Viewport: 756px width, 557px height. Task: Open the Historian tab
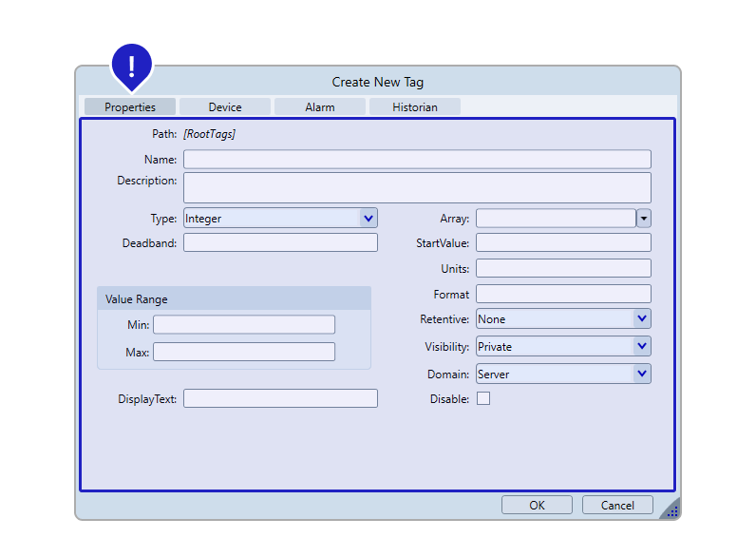coord(415,107)
